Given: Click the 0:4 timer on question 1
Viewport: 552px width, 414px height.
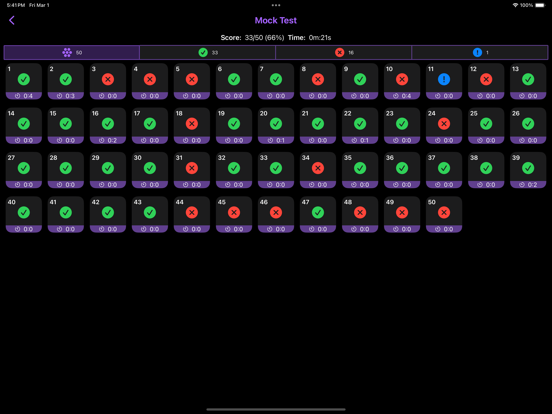Looking at the screenshot, I should [x=24, y=96].
